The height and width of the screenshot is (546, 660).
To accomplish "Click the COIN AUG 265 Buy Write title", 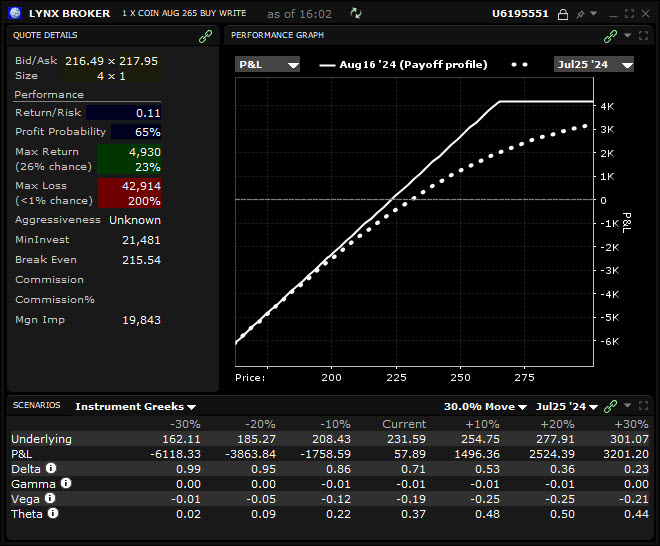I will pos(184,14).
